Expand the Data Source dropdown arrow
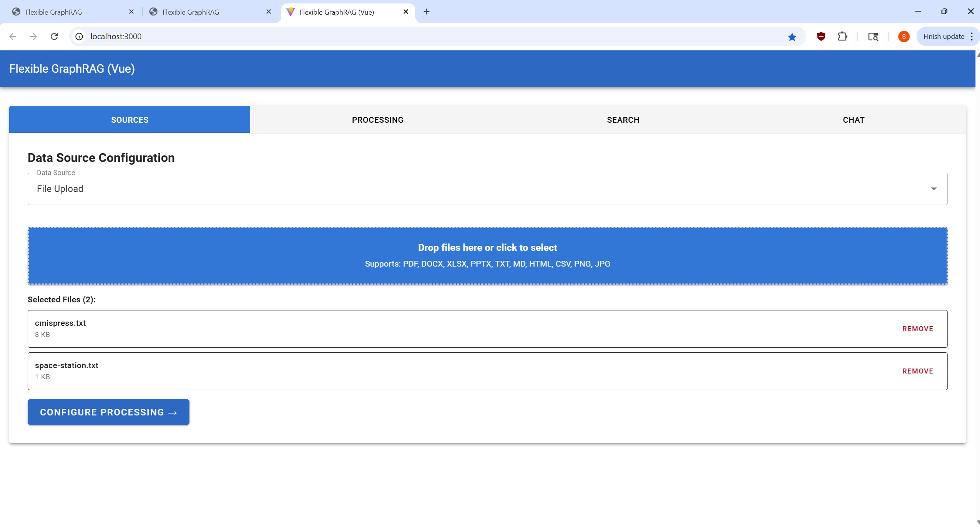This screenshot has height=527, width=980. 933,189
